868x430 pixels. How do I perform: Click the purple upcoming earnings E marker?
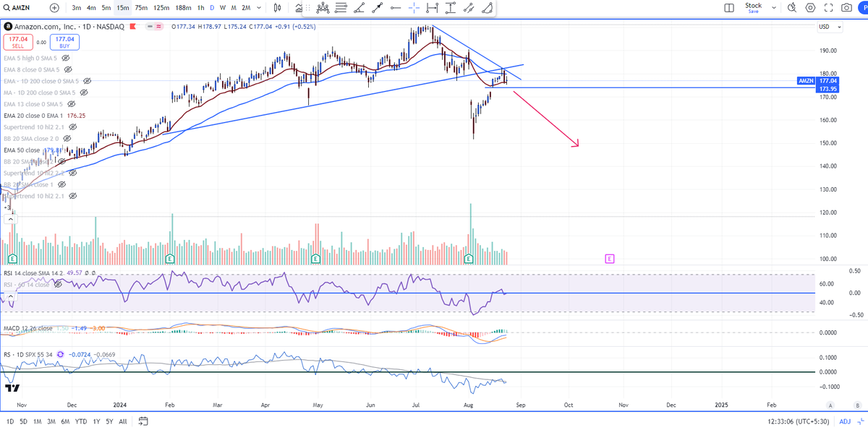pyautogui.click(x=610, y=258)
